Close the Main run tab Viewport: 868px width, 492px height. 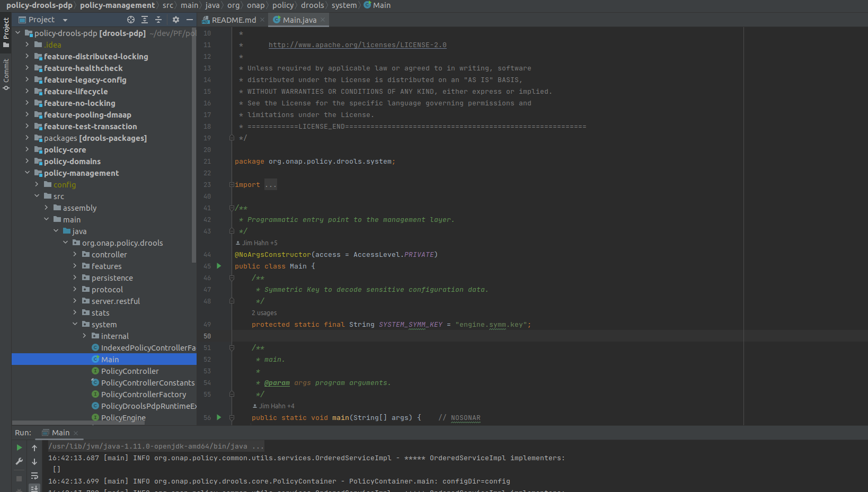click(76, 433)
